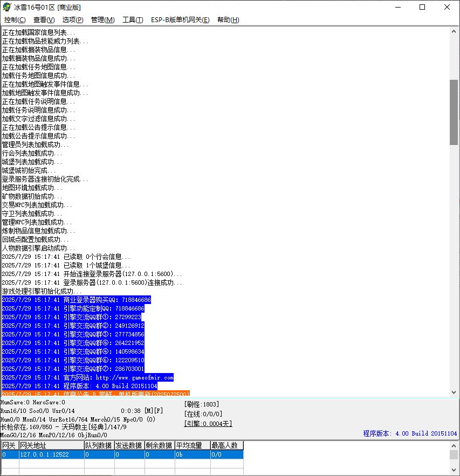Click gateway table scrollbar down arrow
Viewport: 460px width, 476px height.
click(x=454, y=470)
